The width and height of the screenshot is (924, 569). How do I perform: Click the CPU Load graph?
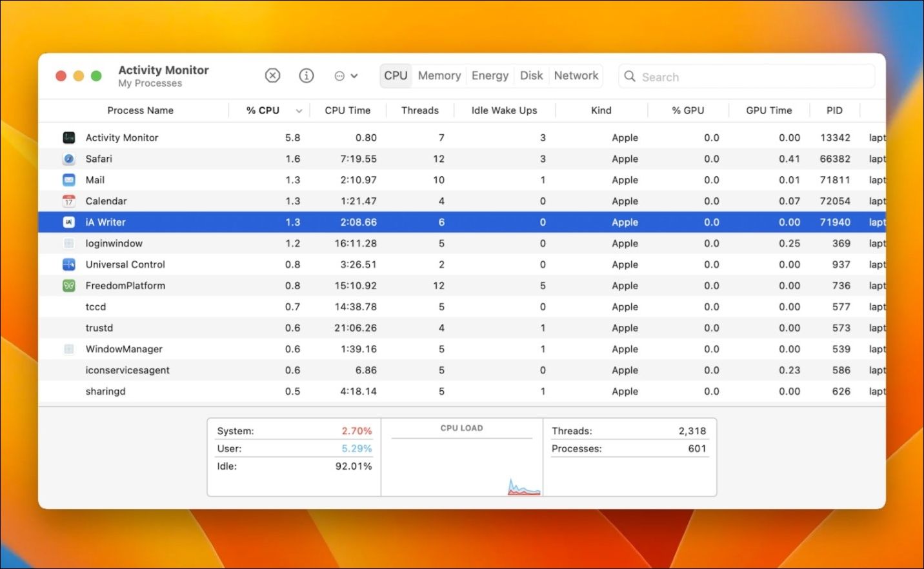point(462,463)
